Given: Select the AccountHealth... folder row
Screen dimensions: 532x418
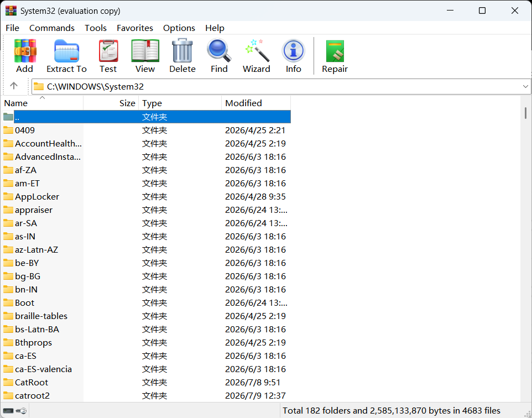Looking at the screenshot, I should click(147, 144).
